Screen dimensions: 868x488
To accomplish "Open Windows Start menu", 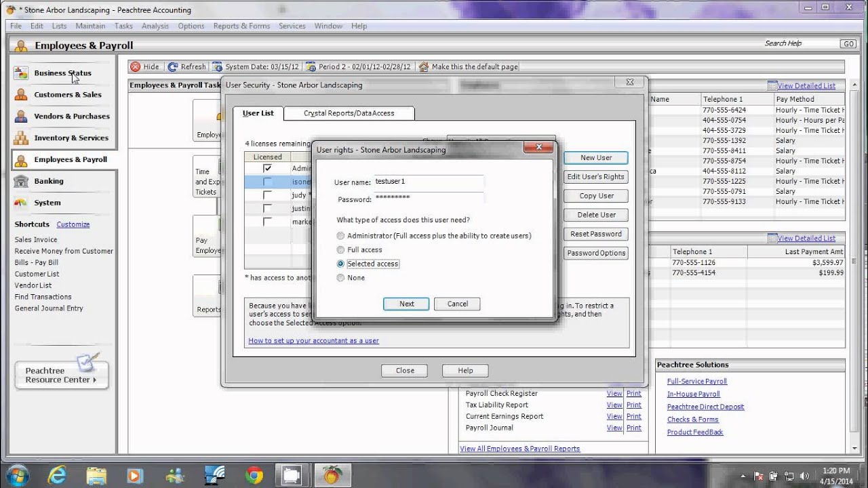I will [16, 474].
